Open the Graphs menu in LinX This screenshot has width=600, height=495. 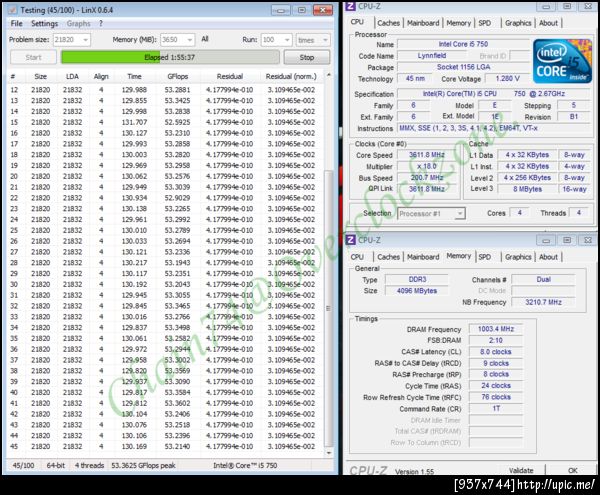[78, 24]
